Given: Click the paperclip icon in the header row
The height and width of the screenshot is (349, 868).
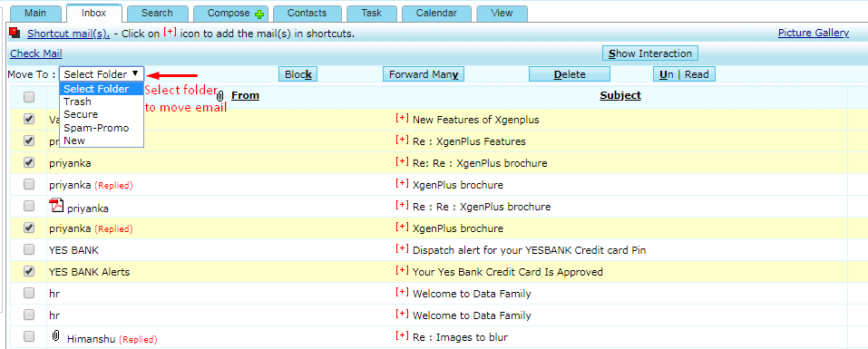Looking at the screenshot, I should (219, 96).
